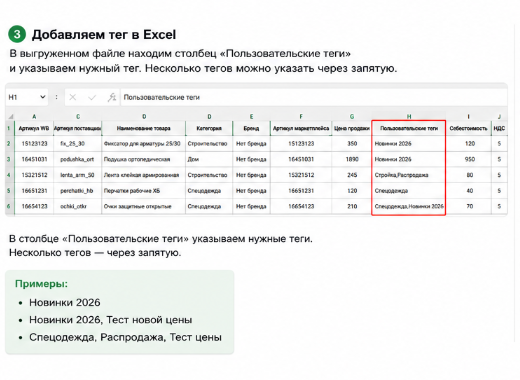Select column letter above 'Наименование товара'

click(144, 116)
